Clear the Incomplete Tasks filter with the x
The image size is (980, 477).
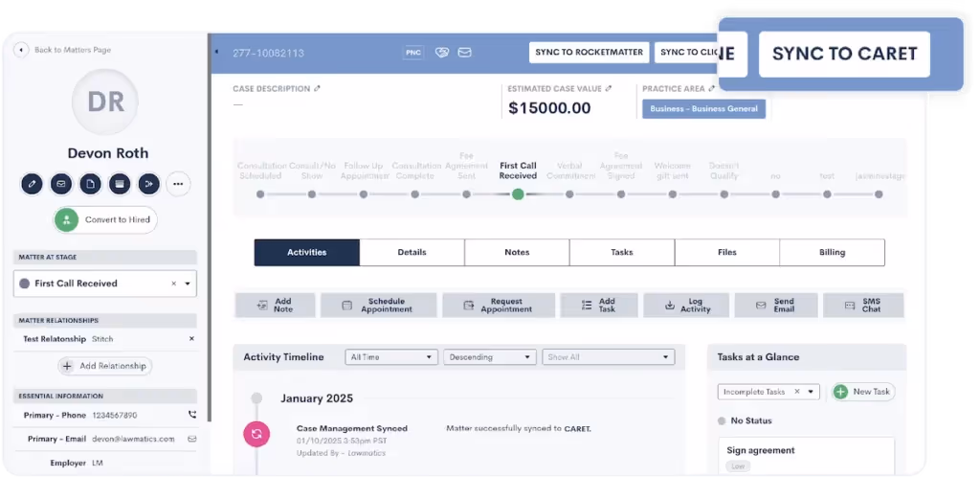(x=797, y=392)
